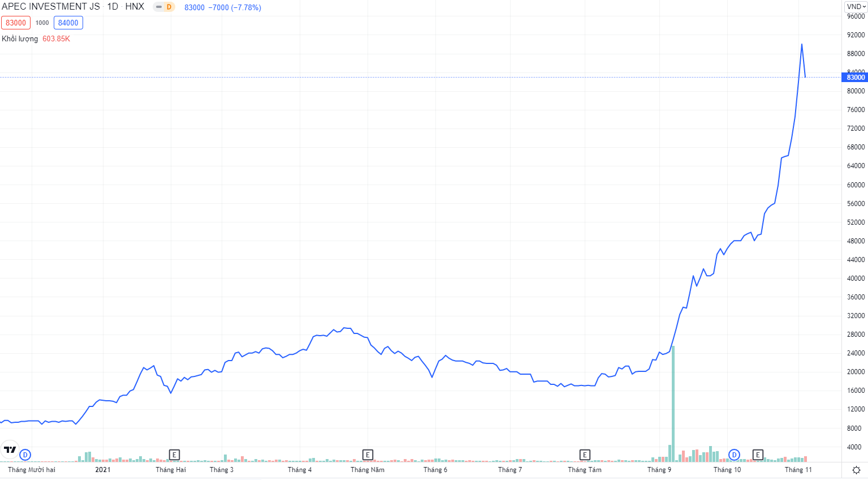Click the APEC INVESTMENT JS symbol title

tap(51, 7)
